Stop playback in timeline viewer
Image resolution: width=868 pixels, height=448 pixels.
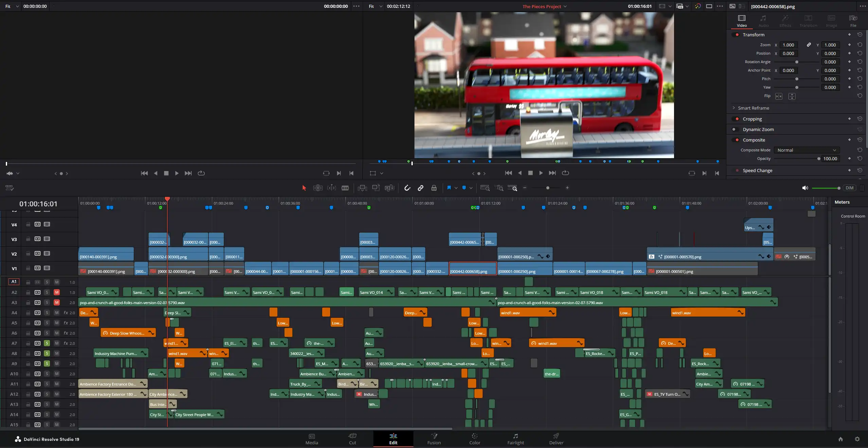click(x=530, y=173)
